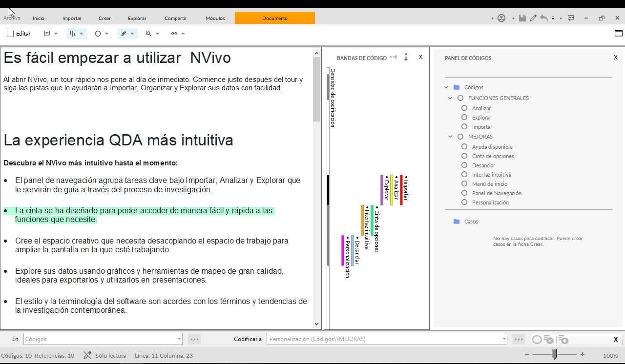The height and width of the screenshot is (364, 625).
Task: Click the new code plus icon in coding bar
Action: coord(563,340)
